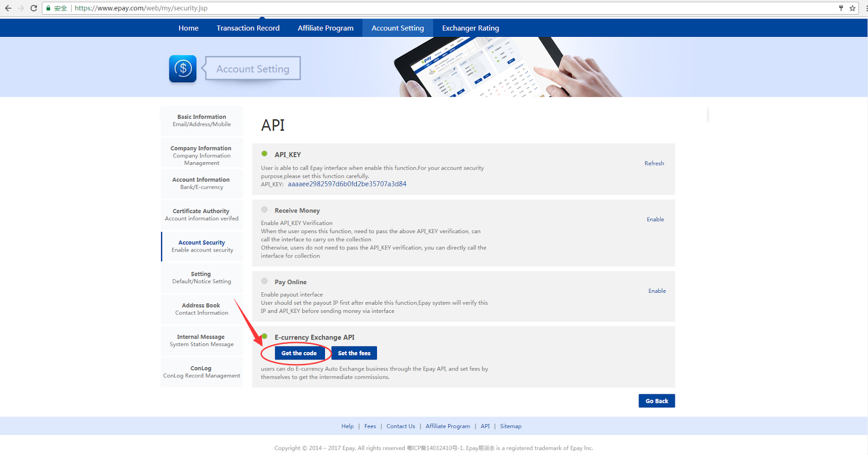This screenshot has width=868, height=455.
Task: Open Exchanger Rating menu item
Action: click(470, 28)
